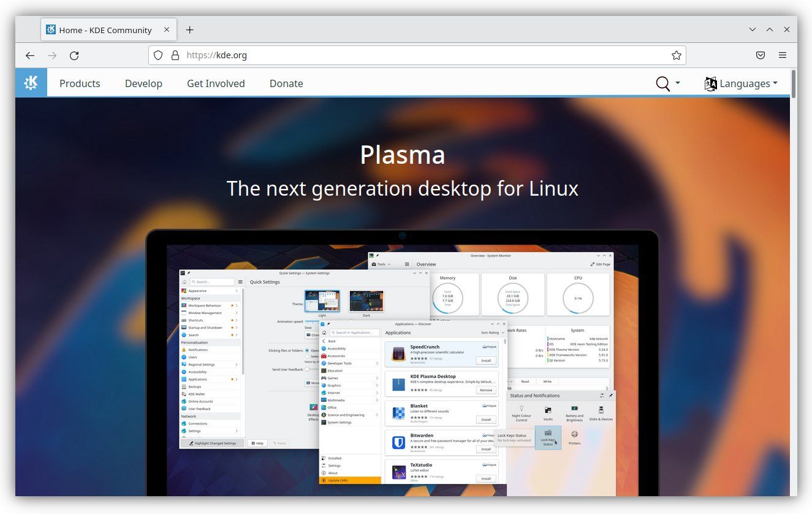Click the KDE logo in the navbar
812x514 pixels.
31,82
